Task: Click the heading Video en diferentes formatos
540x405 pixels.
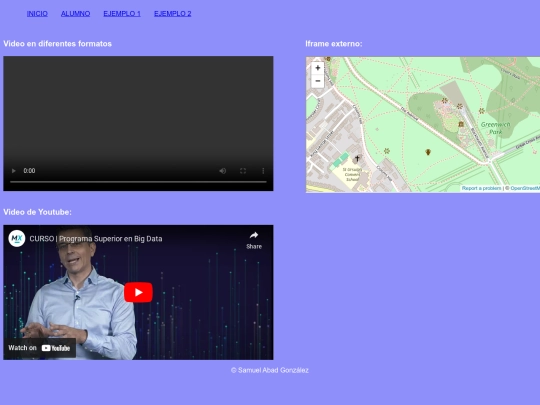Action: [58, 44]
